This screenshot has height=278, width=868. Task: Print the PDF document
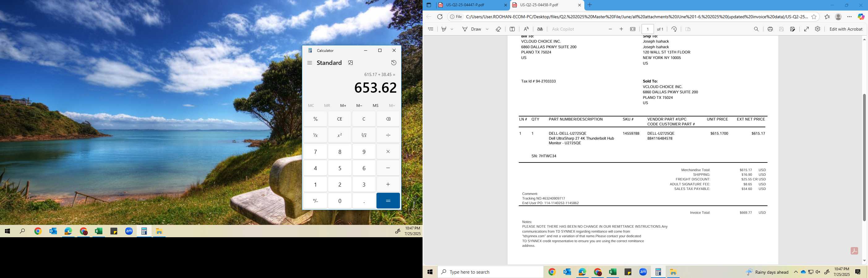click(x=770, y=29)
